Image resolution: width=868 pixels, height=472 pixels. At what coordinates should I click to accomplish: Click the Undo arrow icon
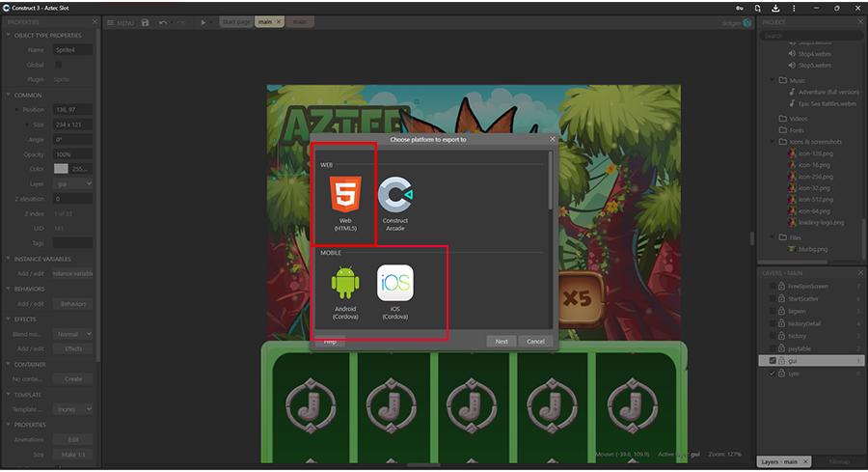[163, 22]
